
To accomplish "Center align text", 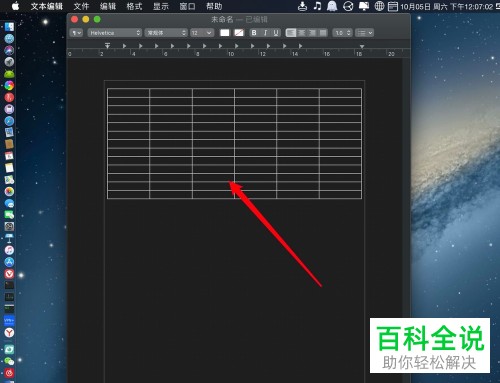I will (x=301, y=33).
